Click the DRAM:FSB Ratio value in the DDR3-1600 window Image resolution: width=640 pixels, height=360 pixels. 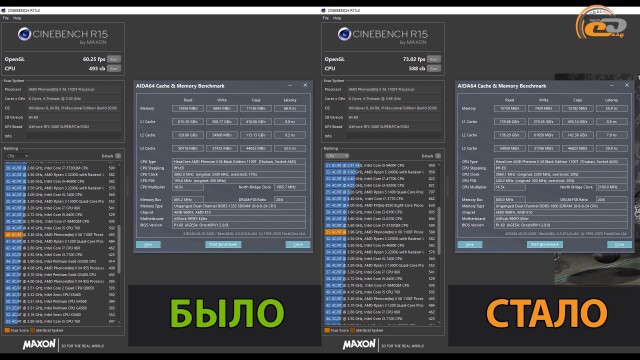click(x=611, y=200)
